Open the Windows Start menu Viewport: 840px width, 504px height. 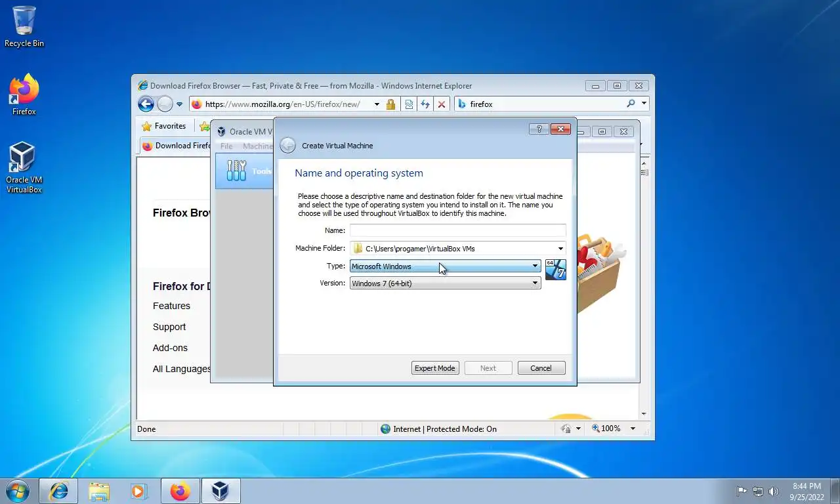click(17, 491)
